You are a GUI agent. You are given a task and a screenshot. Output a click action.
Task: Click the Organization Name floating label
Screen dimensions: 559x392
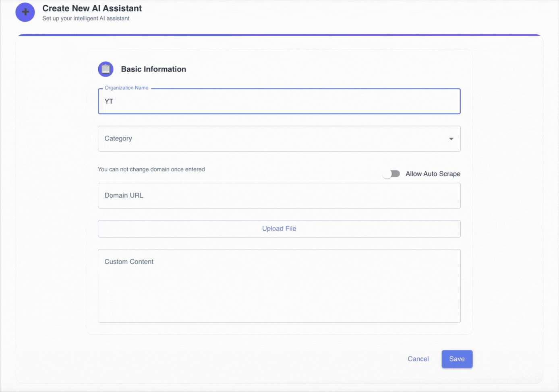click(x=126, y=88)
